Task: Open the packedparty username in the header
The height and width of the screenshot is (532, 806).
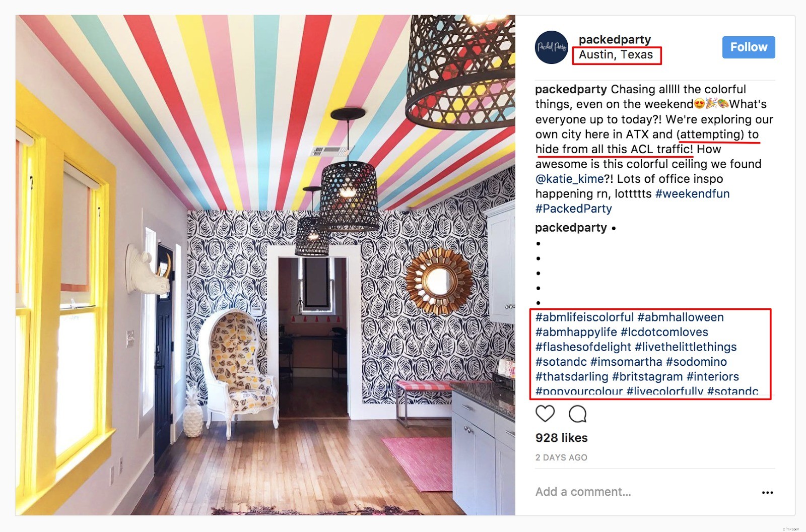Action: pos(615,39)
